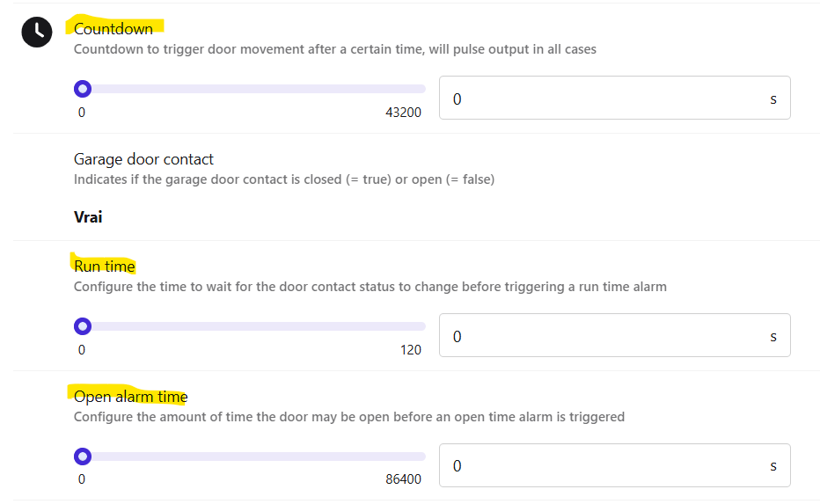Viewport: 820px width, 504px height.
Task: Click the clock icon beside Countdown
Action: pos(37,32)
